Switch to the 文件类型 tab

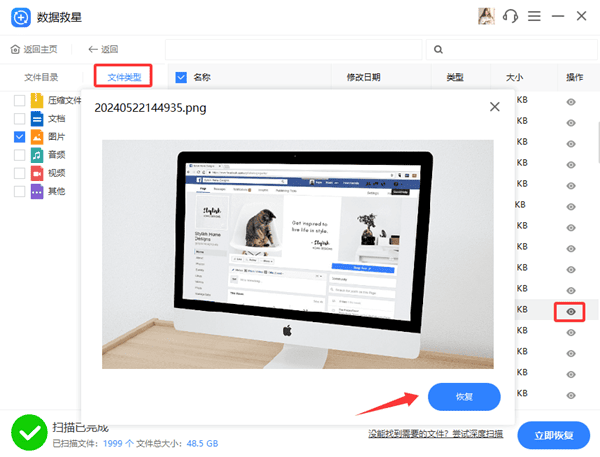124,77
